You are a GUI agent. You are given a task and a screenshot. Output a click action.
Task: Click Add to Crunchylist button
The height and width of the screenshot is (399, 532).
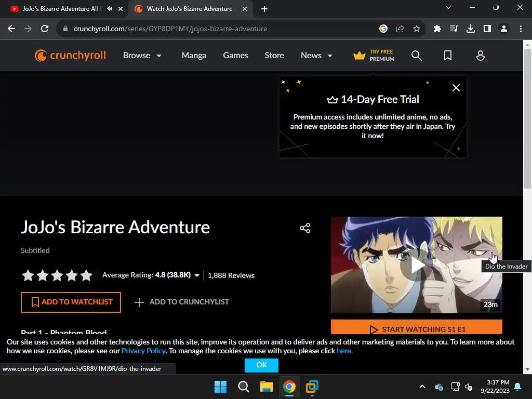[181, 302]
